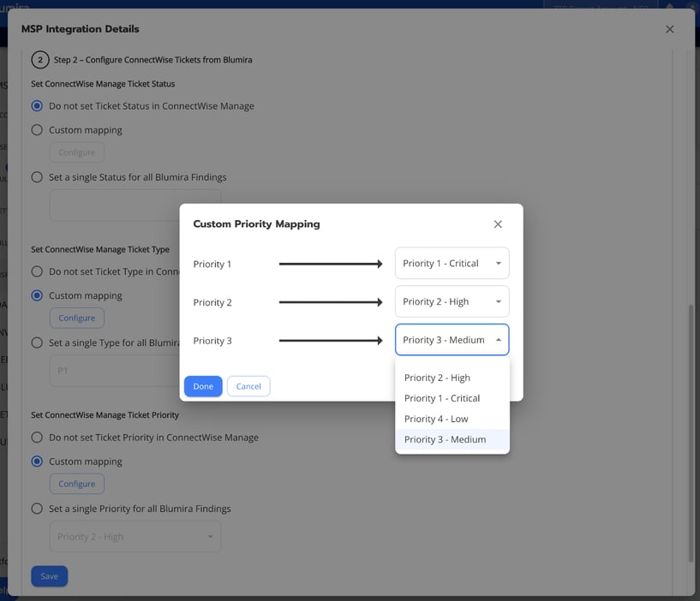The width and height of the screenshot is (700, 601).
Task: Select 'Priority 4 - Low' option
Action: 436,419
